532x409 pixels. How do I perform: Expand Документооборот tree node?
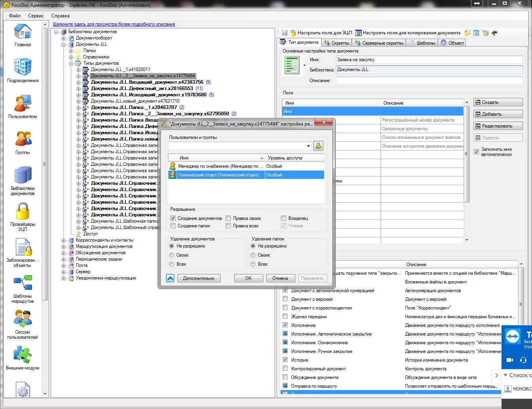click(63, 38)
